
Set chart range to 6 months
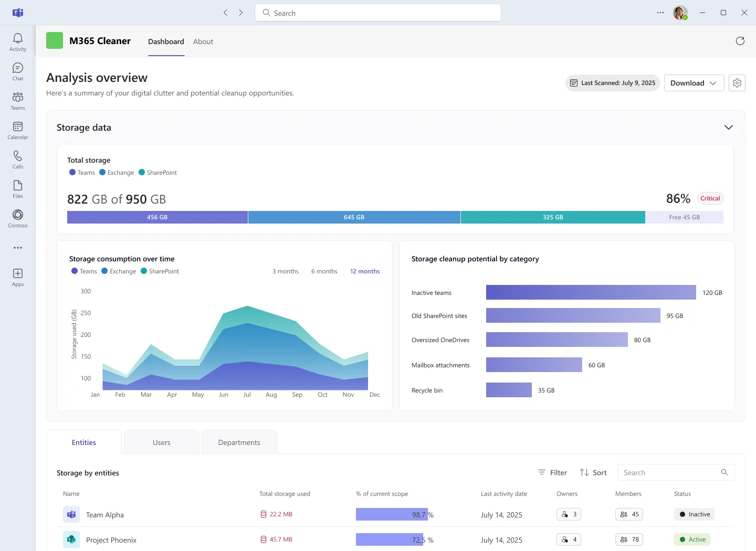pos(324,271)
